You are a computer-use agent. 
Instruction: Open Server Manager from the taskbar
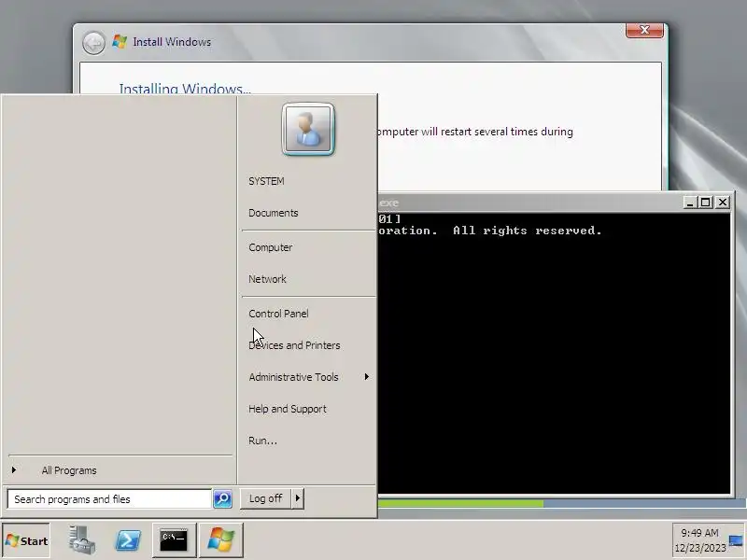[82, 540]
